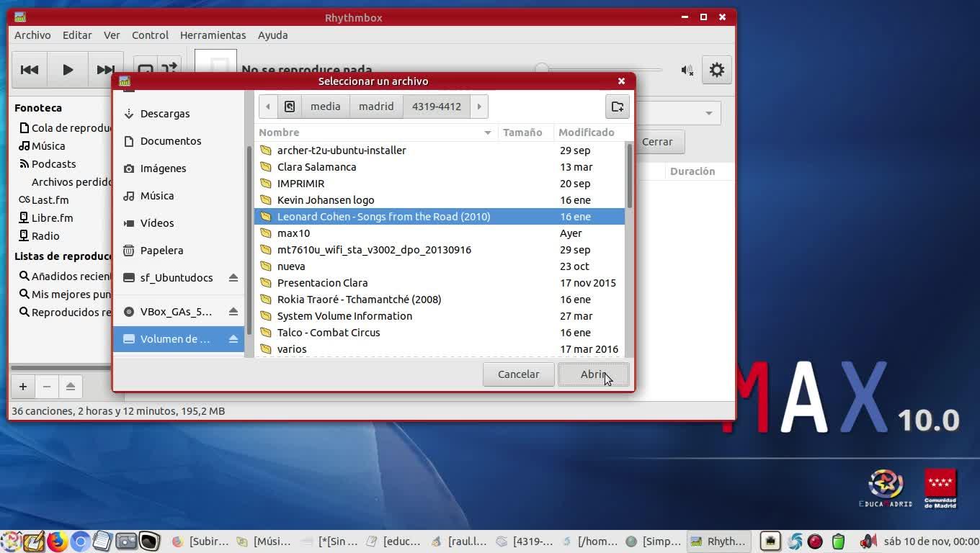The image size is (980, 553).
Task: Click the volume speaker icon
Action: (687, 70)
